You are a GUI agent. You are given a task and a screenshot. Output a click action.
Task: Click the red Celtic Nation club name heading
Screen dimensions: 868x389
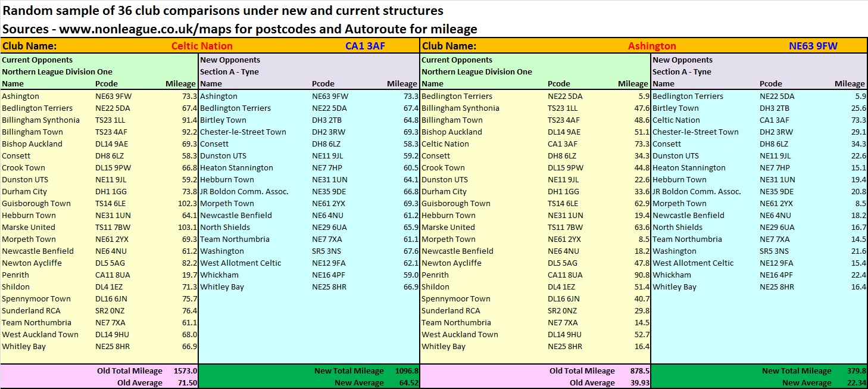click(x=202, y=46)
